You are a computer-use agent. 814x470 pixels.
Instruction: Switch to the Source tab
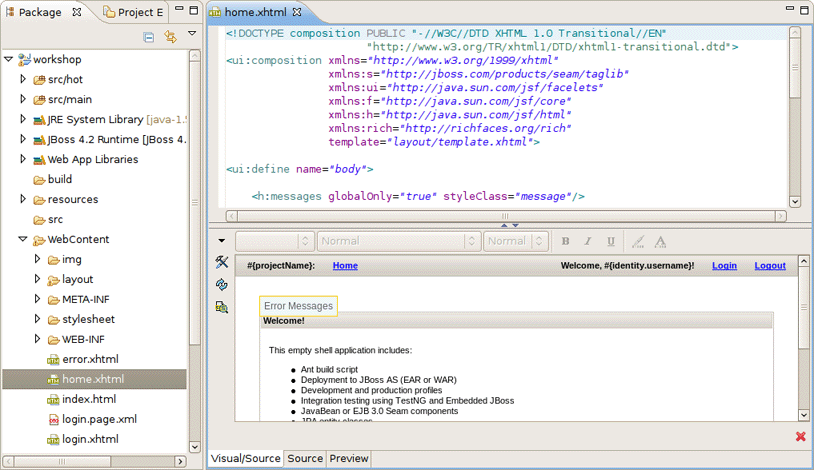[305, 459]
